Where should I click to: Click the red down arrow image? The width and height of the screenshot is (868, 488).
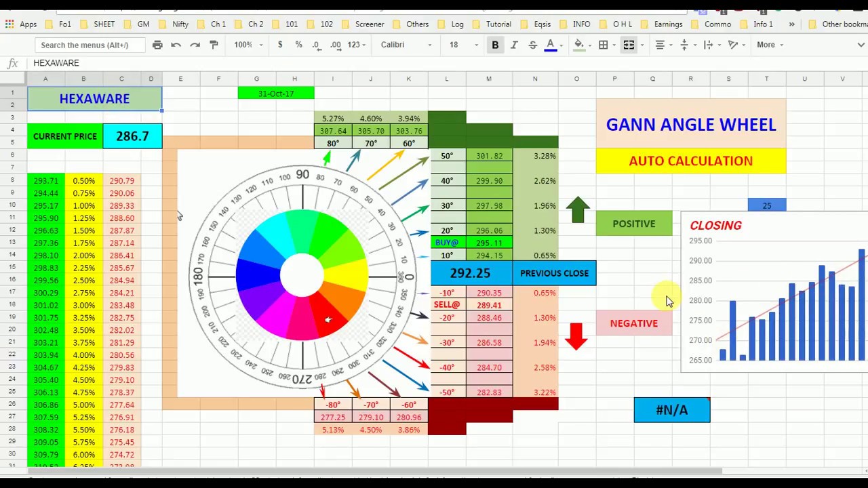tap(576, 336)
